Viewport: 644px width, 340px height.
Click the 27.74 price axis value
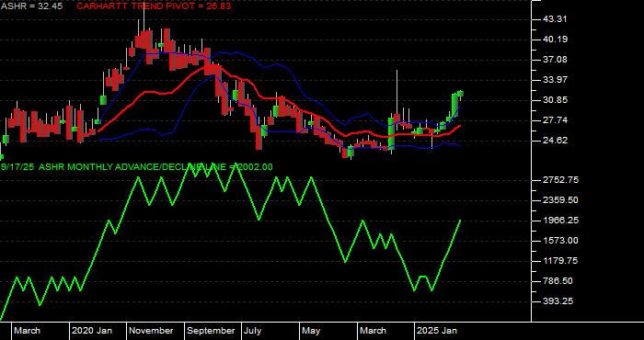click(555, 120)
